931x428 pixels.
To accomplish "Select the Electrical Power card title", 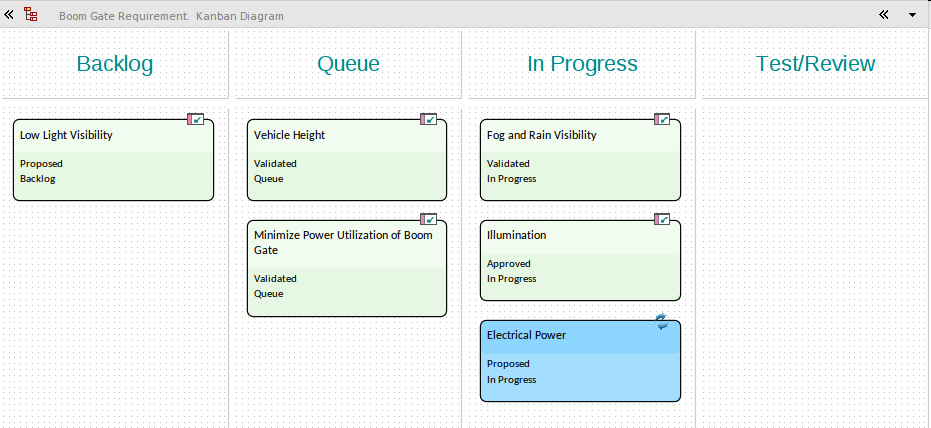I will (x=526, y=336).
